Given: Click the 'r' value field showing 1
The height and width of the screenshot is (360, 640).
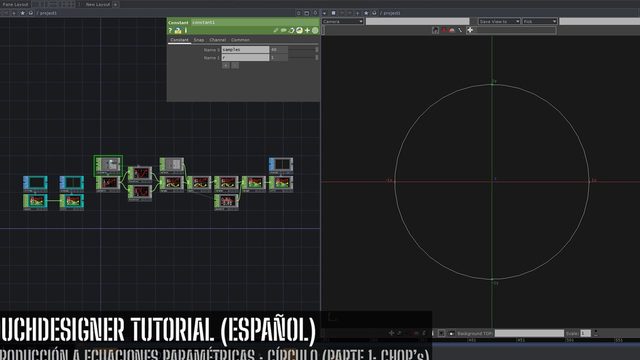Looking at the screenshot, I should pos(279,58).
